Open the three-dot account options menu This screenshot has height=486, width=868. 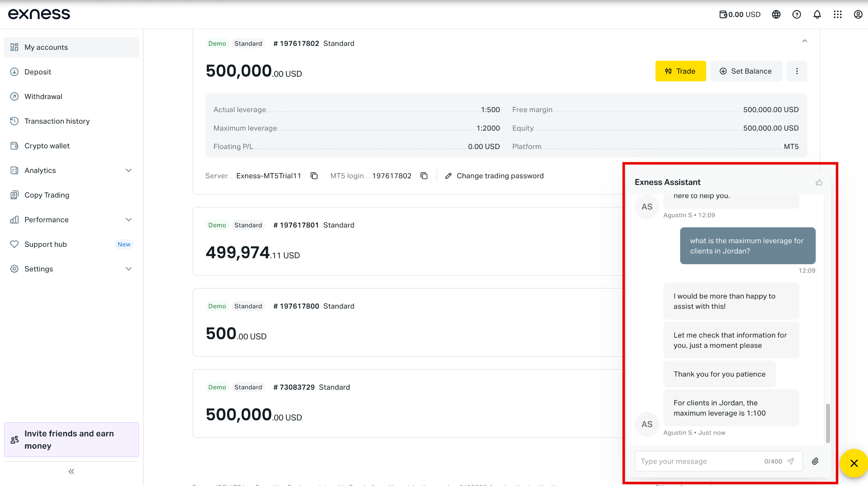pyautogui.click(x=797, y=71)
